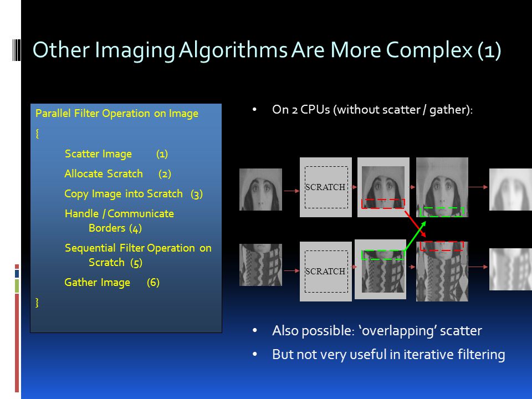Click the bottom-left scarf source image
Image resolution: width=532 pixels, height=399 pixels.
point(260,265)
